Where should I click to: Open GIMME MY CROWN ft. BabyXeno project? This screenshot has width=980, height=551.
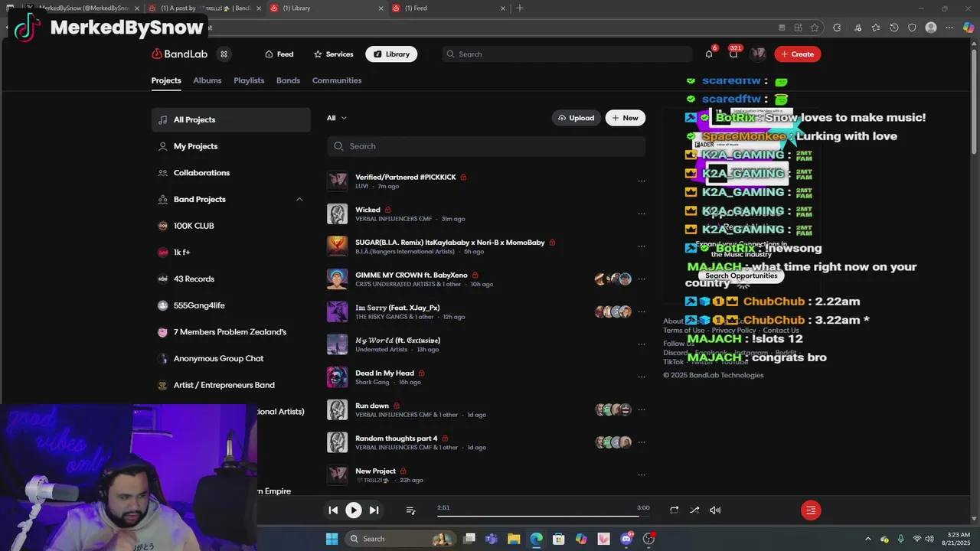pos(411,275)
